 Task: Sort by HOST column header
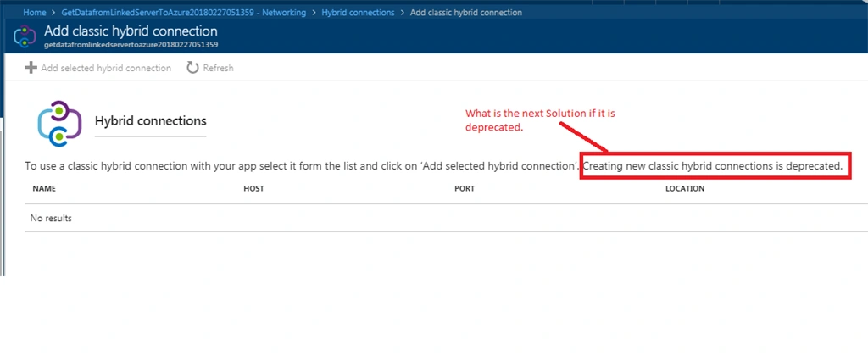click(x=253, y=189)
